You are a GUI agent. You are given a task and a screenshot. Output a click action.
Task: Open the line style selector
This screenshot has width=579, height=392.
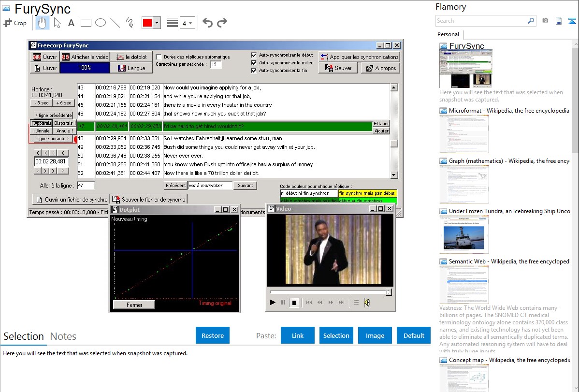(x=172, y=23)
